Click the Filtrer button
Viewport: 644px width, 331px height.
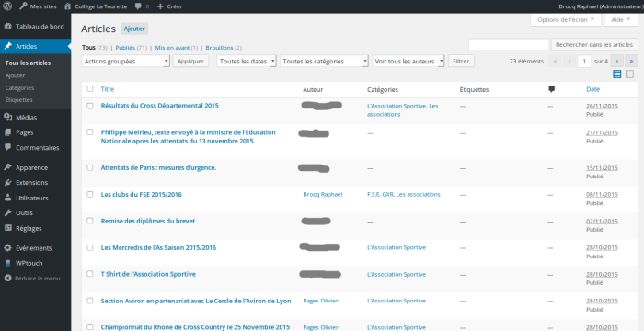pos(461,62)
